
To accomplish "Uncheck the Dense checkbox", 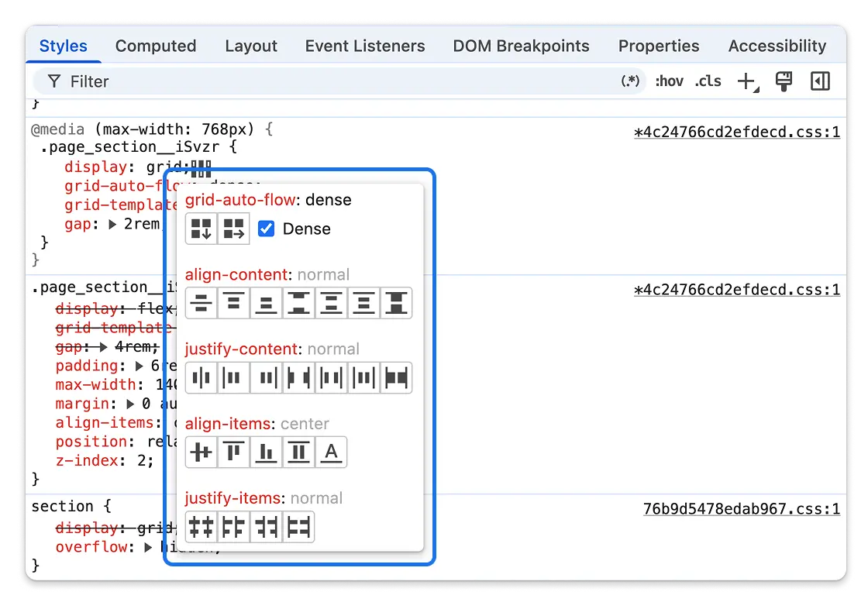I will point(266,229).
